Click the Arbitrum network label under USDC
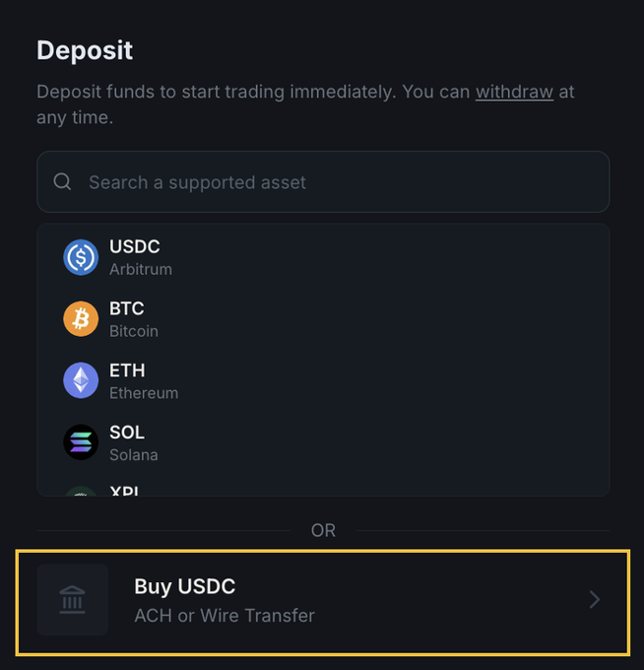Screen dimensions: 644x670 140,269
